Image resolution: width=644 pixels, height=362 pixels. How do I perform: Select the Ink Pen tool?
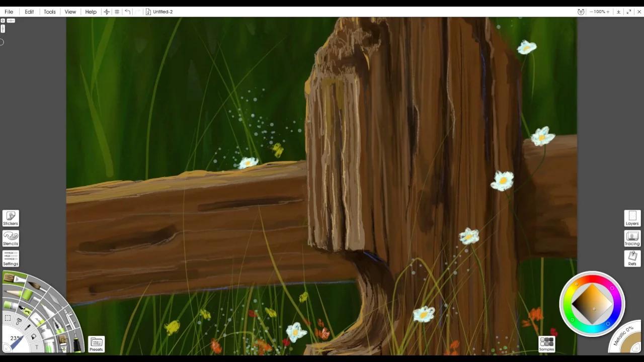tap(58, 327)
